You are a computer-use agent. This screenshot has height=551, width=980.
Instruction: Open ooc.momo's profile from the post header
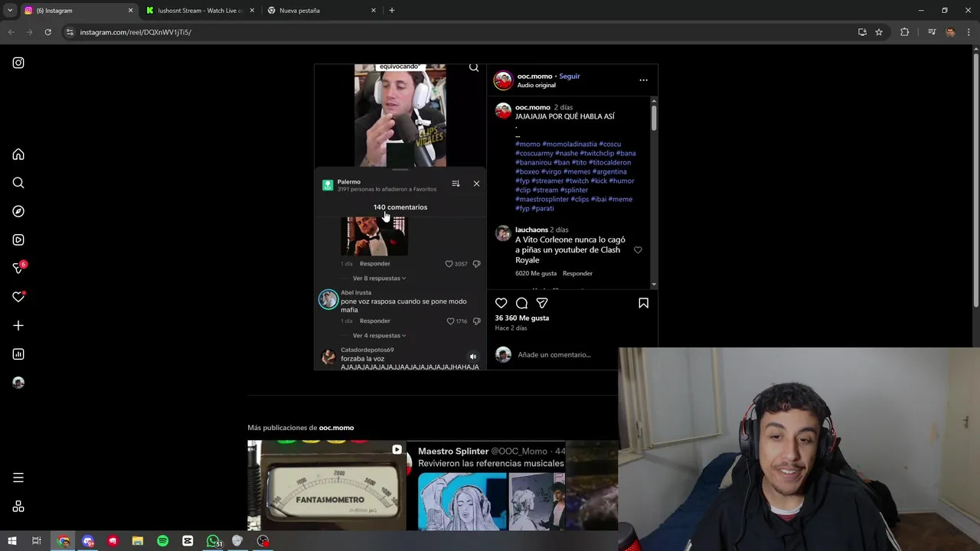click(x=534, y=76)
